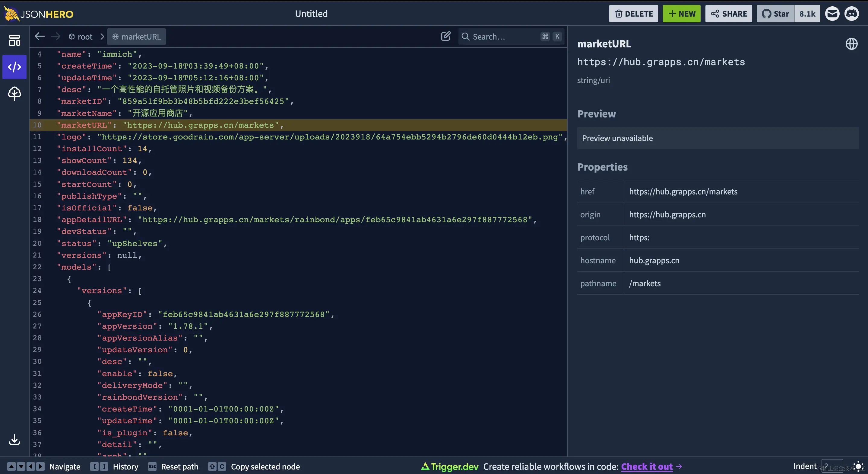Click the Copy selected node label

[265, 466]
